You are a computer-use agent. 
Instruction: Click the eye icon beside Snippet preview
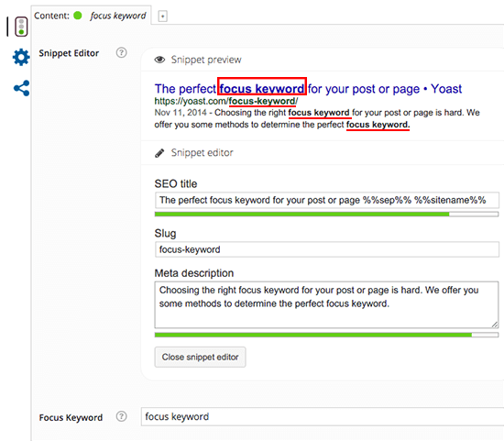(159, 60)
